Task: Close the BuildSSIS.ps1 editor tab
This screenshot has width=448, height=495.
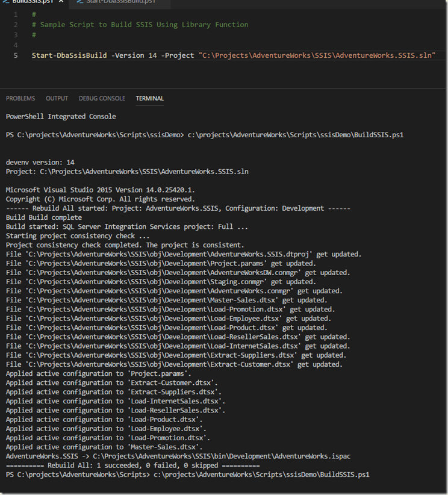Action: pyautogui.click(x=61, y=2)
